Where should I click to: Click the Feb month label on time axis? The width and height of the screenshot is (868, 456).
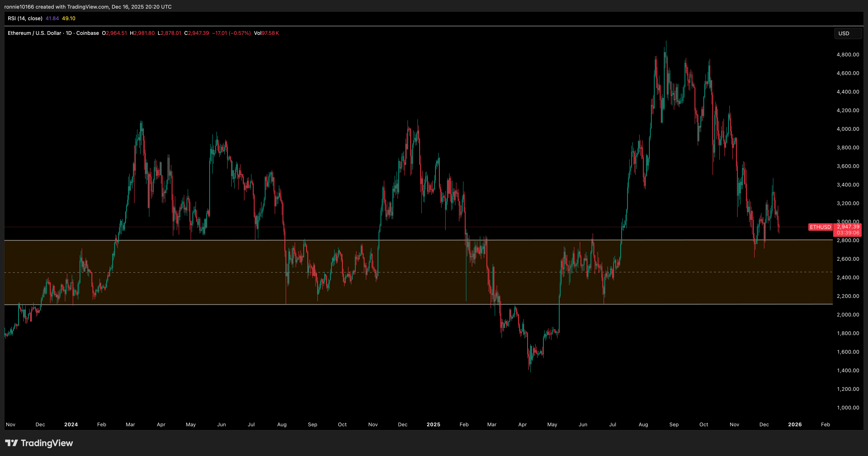click(x=101, y=425)
